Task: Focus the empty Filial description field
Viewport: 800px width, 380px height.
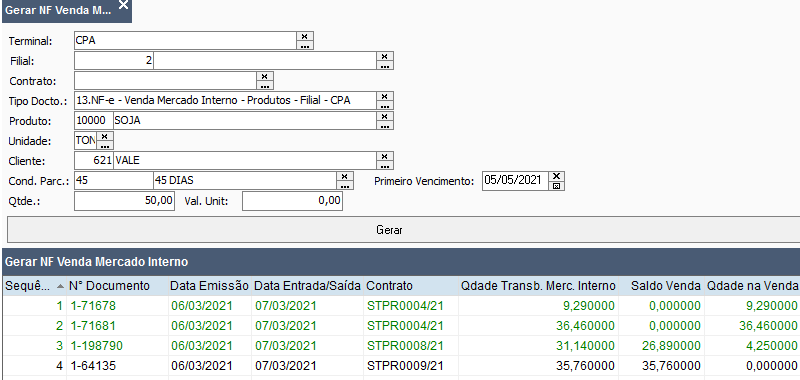Action: 265,61
